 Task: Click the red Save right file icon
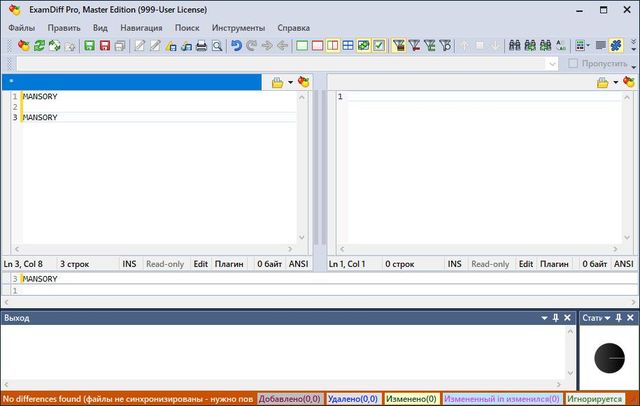tap(105, 46)
